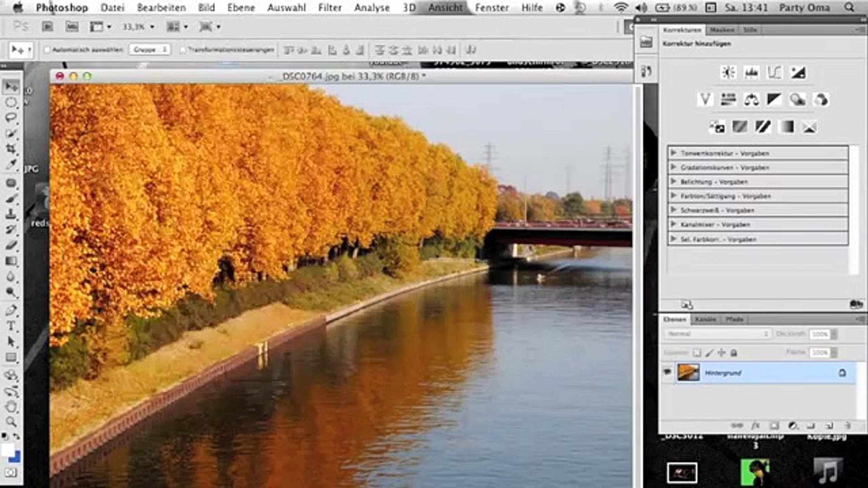The height and width of the screenshot is (488, 868).
Task: Select the Eyedropper tool
Action: [11, 164]
